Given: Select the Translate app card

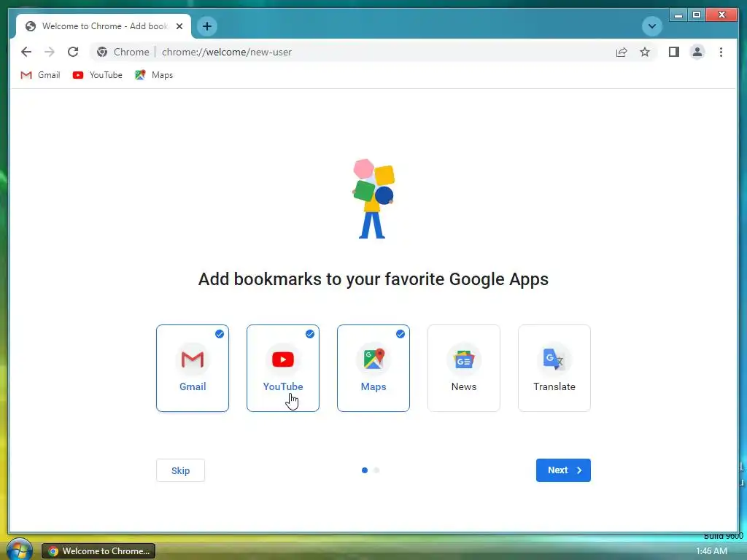Looking at the screenshot, I should 554,368.
